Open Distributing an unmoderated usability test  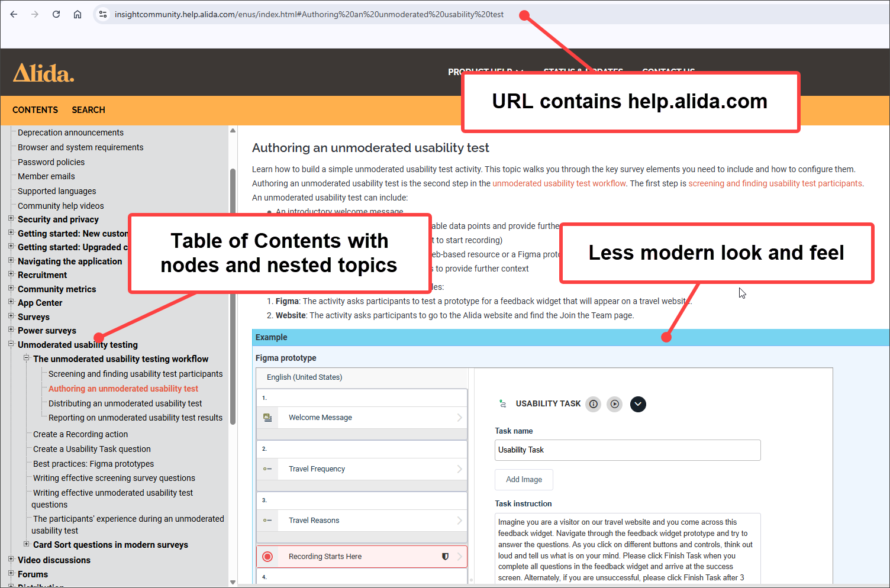pyautogui.click(x=125, y=403)
